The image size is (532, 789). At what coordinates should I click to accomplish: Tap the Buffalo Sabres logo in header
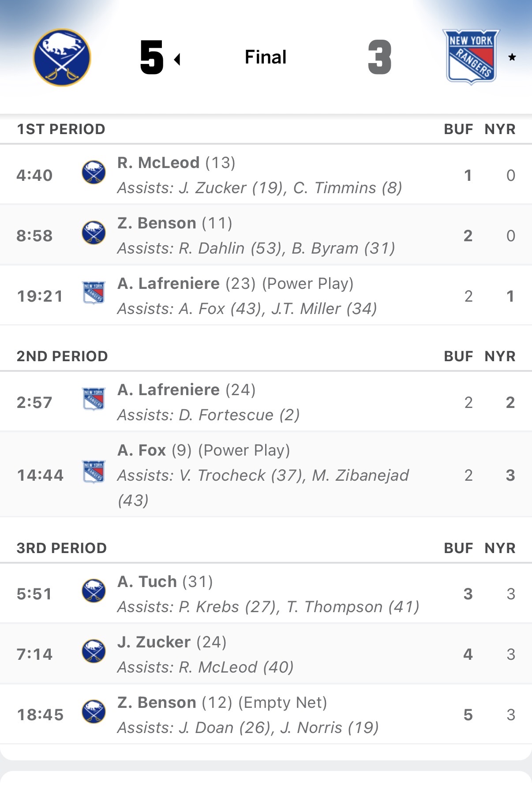click(x=62, y=57)
